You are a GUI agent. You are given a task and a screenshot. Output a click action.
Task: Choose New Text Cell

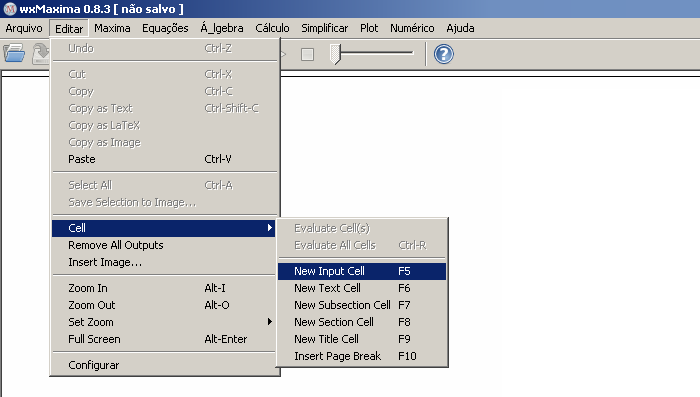362,288
